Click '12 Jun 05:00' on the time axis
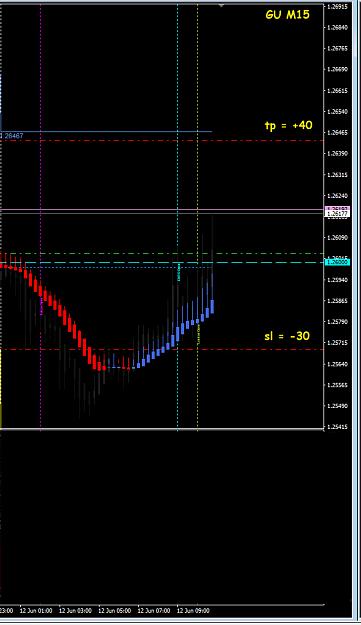The image size is (361, 625). [114, 611]
